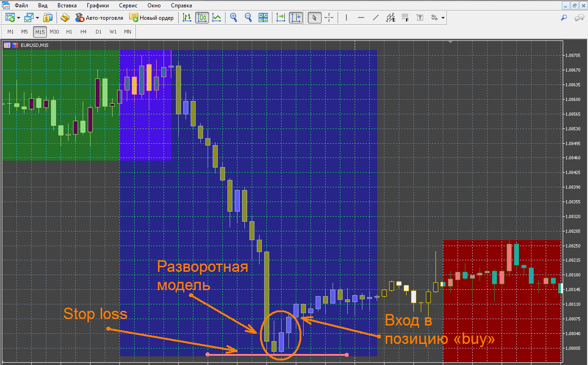Zoom in on the chart

point(234,18)
